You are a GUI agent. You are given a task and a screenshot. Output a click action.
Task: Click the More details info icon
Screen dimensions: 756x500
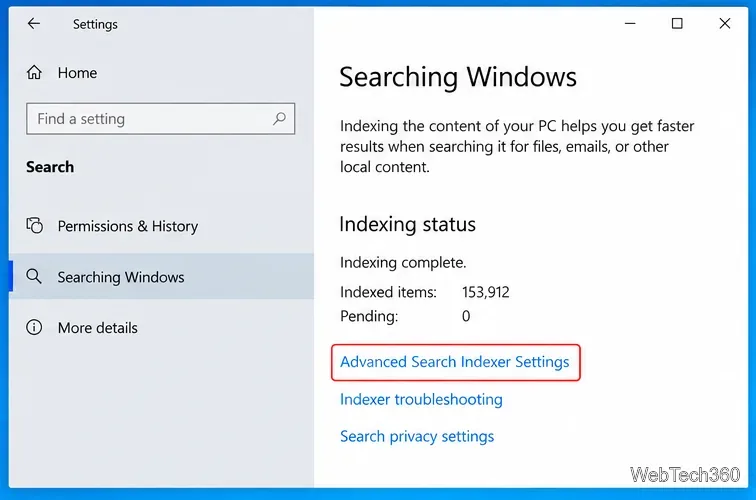click(34, 327)
